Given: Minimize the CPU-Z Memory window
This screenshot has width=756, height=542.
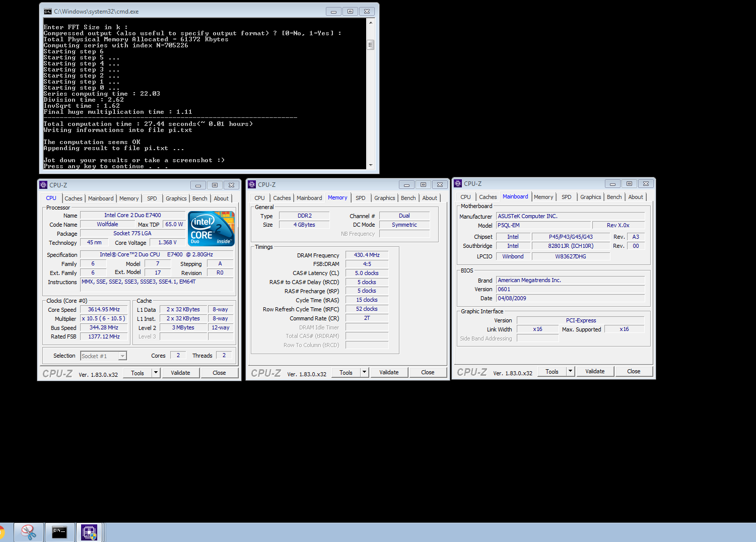Looking at the screenshot, I should (x=406, y=185).
